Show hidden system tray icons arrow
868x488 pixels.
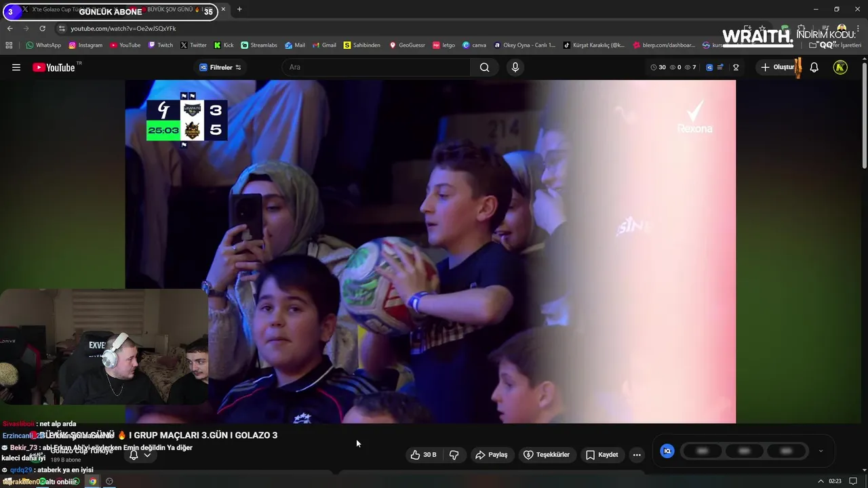coord(821,481)
